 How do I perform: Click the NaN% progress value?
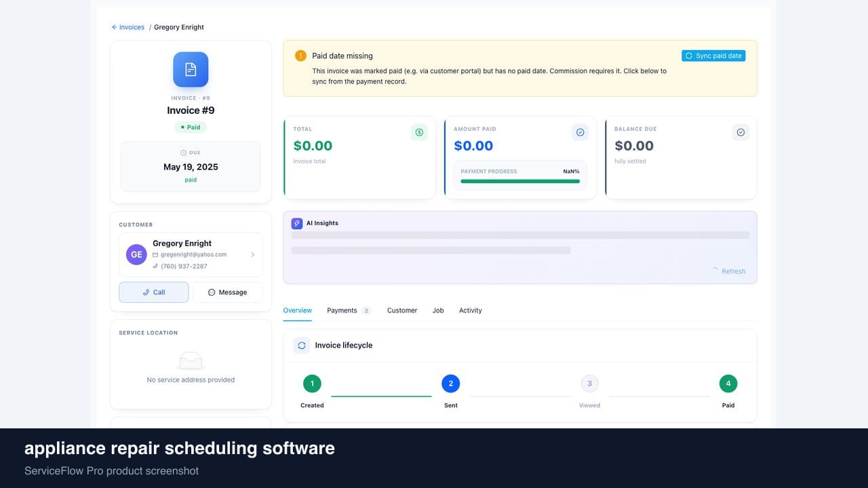pyautogui.click(x=571, y=171)
